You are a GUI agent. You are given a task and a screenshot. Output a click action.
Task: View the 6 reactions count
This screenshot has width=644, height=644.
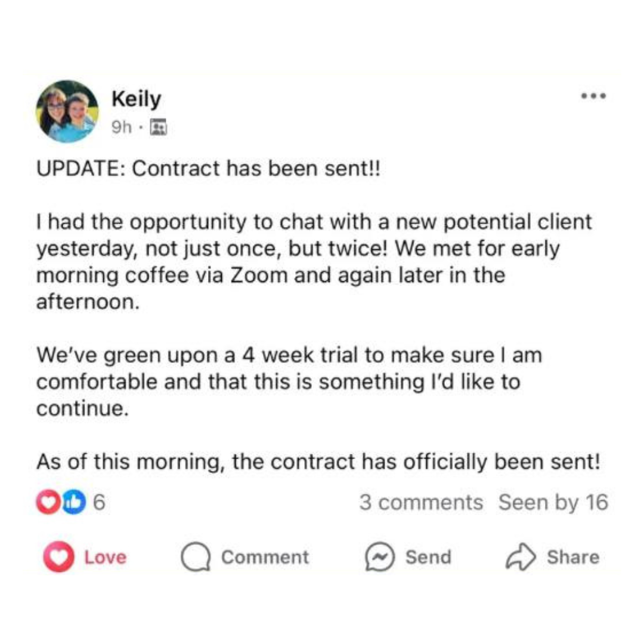99,502
